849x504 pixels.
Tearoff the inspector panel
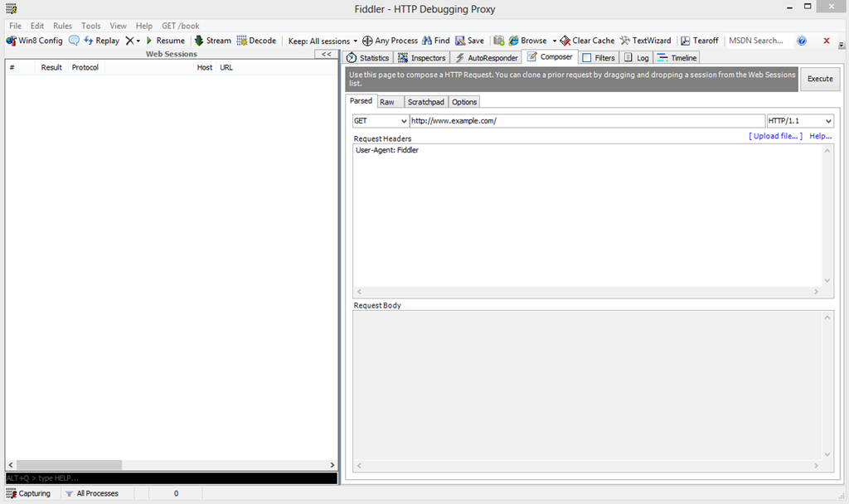click(699, 41)
